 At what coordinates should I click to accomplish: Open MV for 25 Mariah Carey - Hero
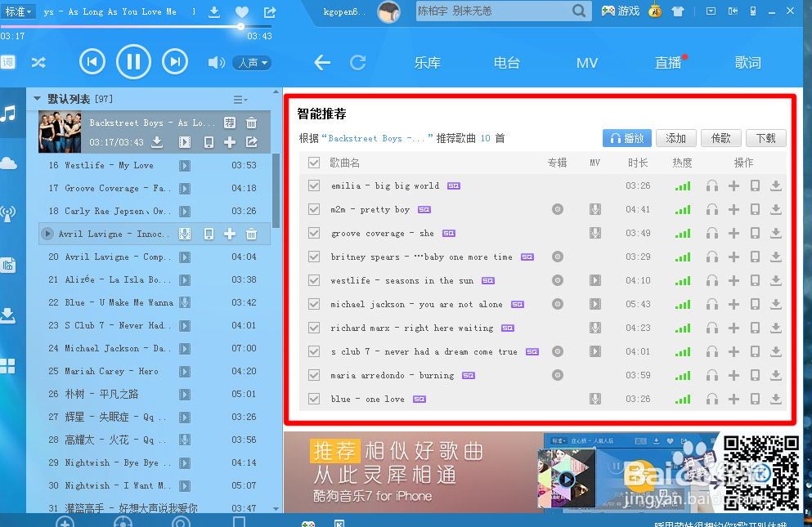coord(184,371)
